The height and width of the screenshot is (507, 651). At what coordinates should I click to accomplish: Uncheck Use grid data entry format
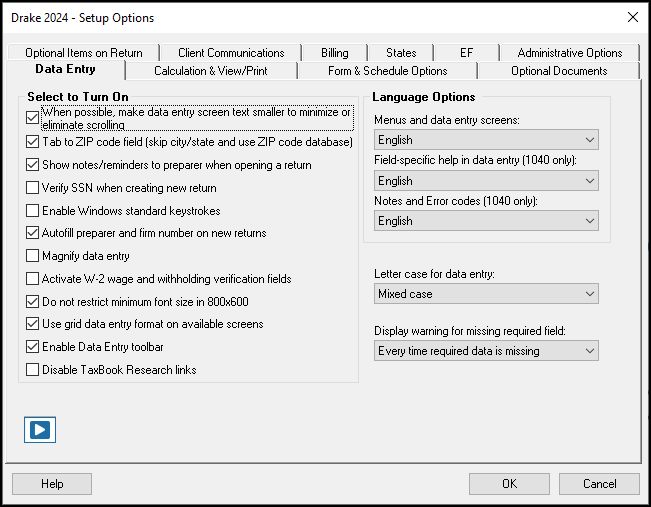click(32, 324)
